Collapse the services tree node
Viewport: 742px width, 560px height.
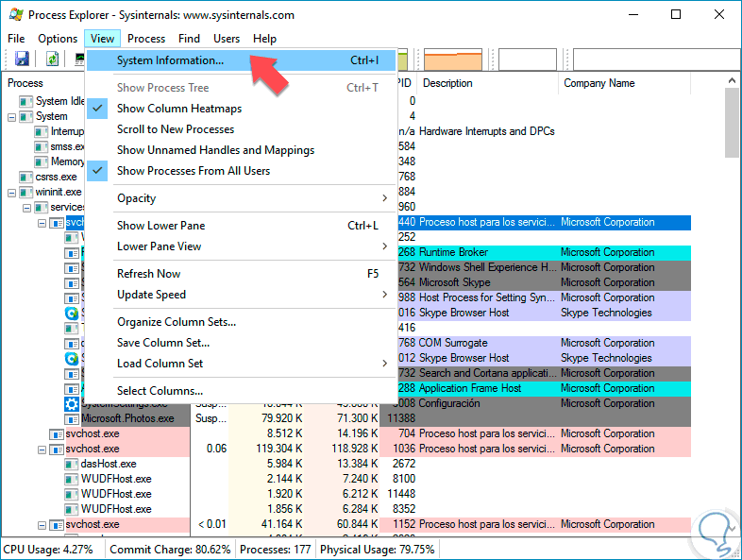tap(27, 208)
